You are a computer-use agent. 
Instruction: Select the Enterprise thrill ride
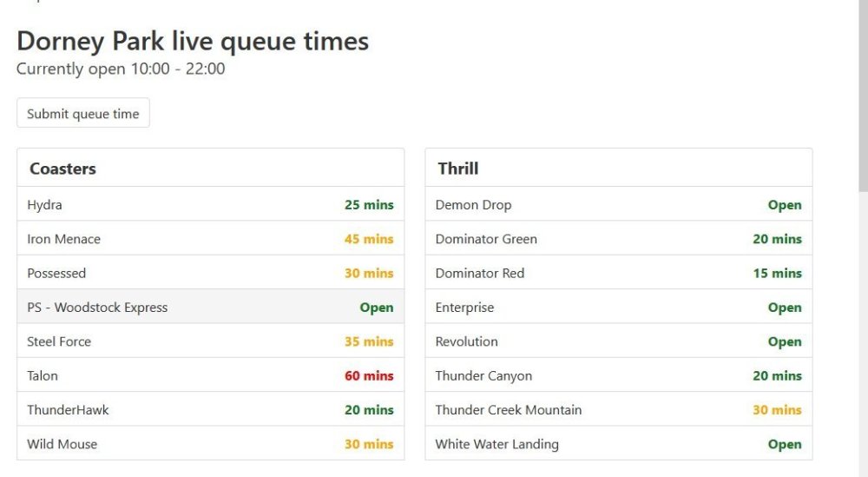464,308
